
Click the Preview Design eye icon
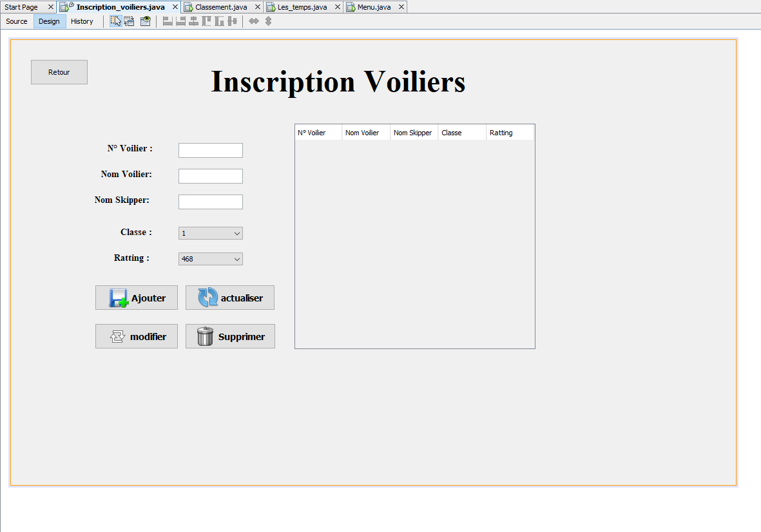(x=146, y=21)
